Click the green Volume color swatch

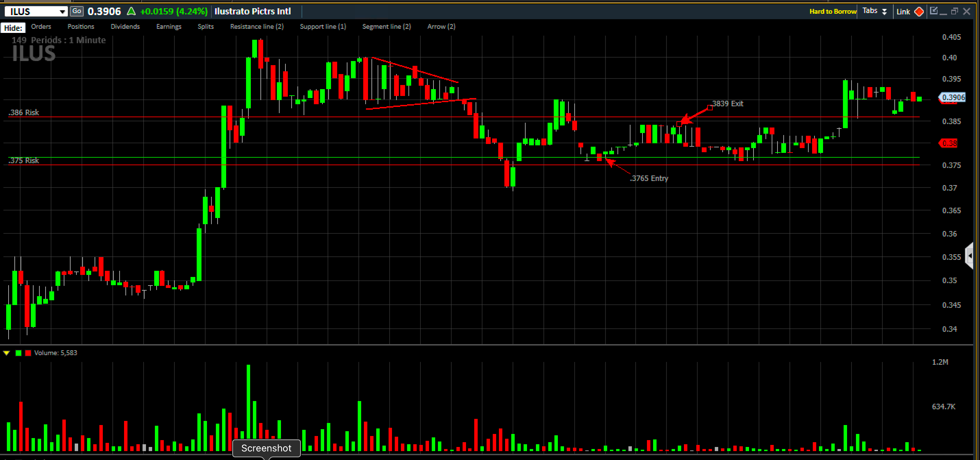point(18,353)
